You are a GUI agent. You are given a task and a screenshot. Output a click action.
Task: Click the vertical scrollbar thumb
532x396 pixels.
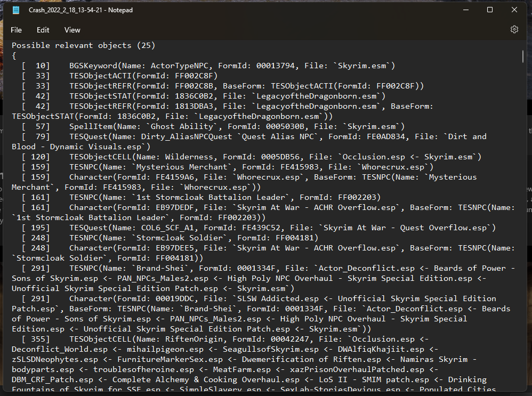(x=522, y=56)
